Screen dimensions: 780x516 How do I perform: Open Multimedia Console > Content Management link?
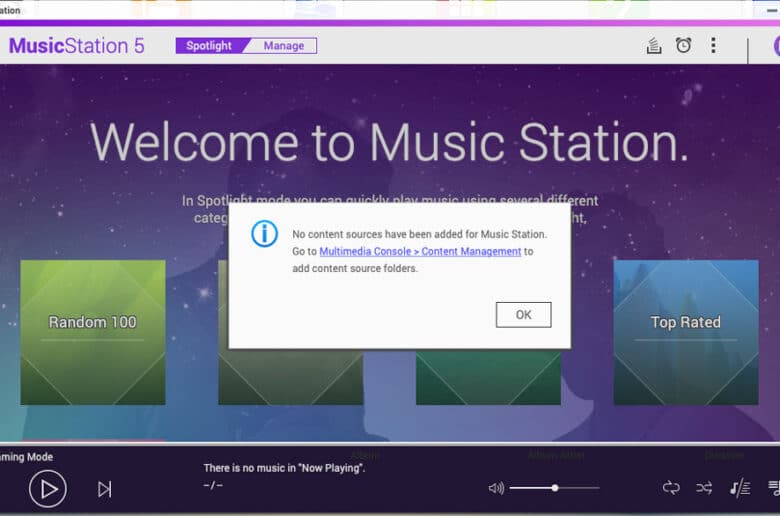click(x=420, y=251)
